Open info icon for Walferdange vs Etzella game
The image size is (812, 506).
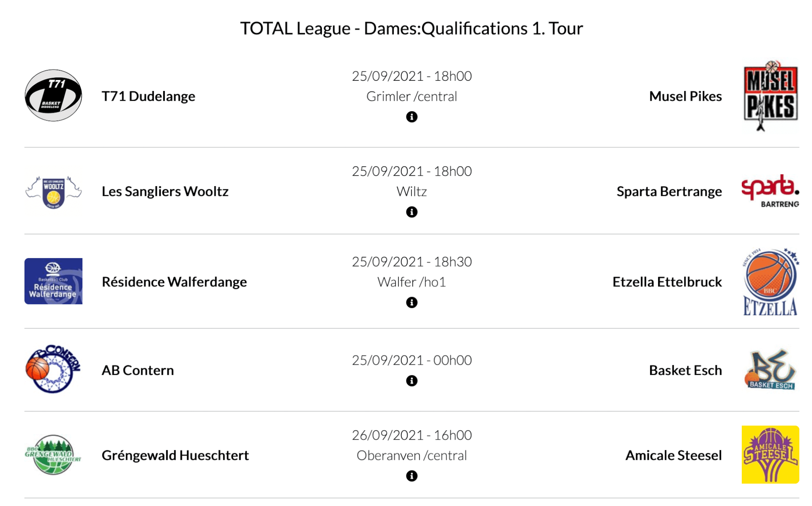pyautogui.click(x=411, y=302)
